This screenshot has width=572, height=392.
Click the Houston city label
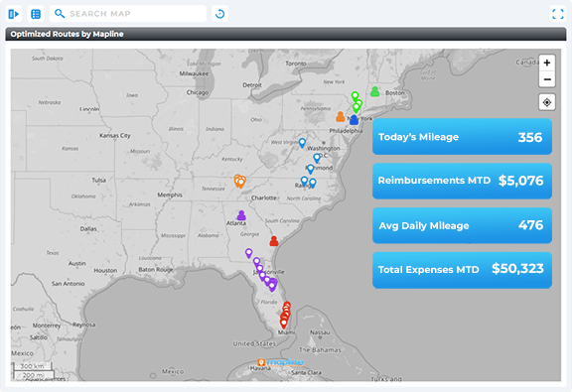click(x=105, y=271)
